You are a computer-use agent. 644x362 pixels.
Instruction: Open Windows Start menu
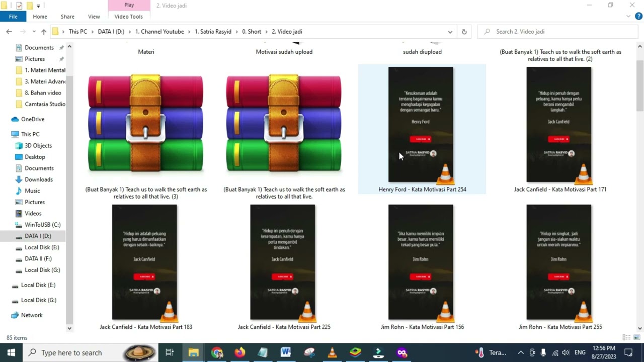tap(11, 352)
